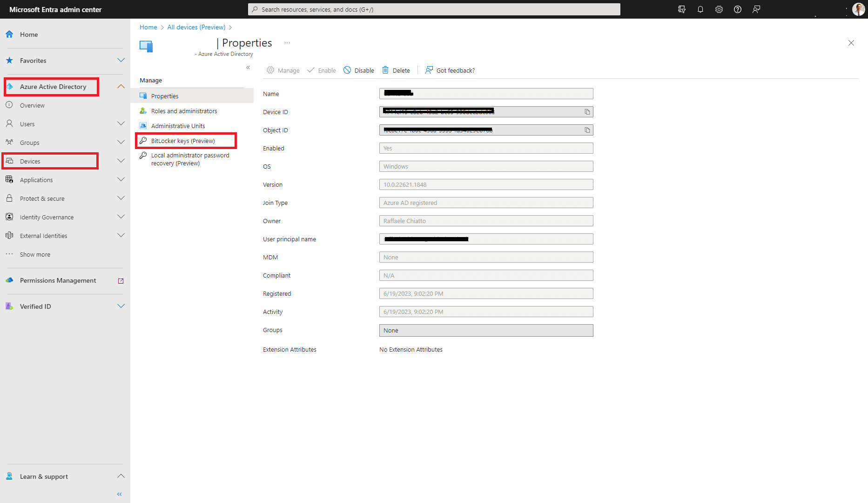868x503 pixels.
Task: Click the Join Type field
Action: [x=486, y=203]
